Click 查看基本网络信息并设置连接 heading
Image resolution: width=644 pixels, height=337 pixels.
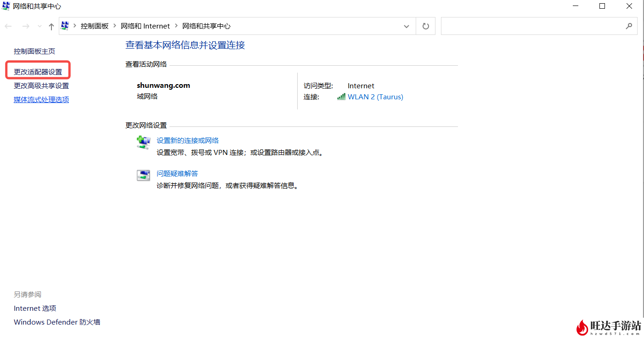click(185, 45)
